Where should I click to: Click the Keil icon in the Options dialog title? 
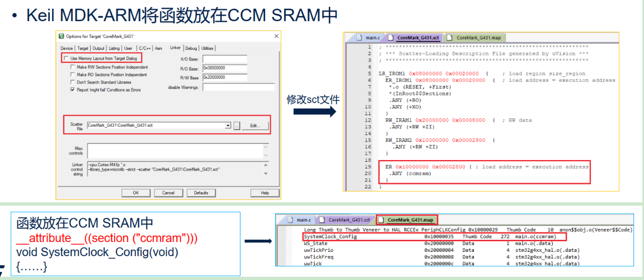click(61, 36)
